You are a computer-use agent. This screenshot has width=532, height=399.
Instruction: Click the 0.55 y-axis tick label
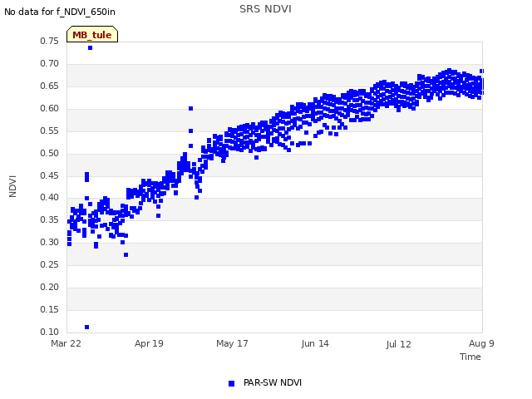click(50, 131)
